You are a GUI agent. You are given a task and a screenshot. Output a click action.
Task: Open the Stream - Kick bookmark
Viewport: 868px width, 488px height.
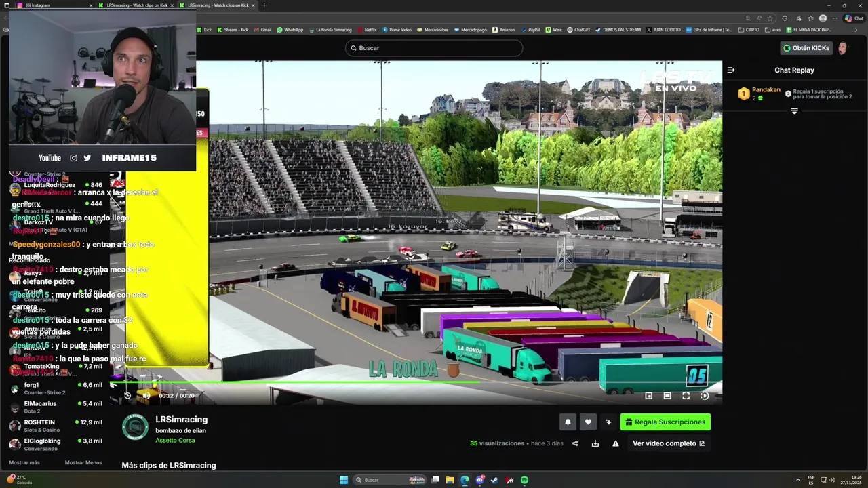coord(232,30)
